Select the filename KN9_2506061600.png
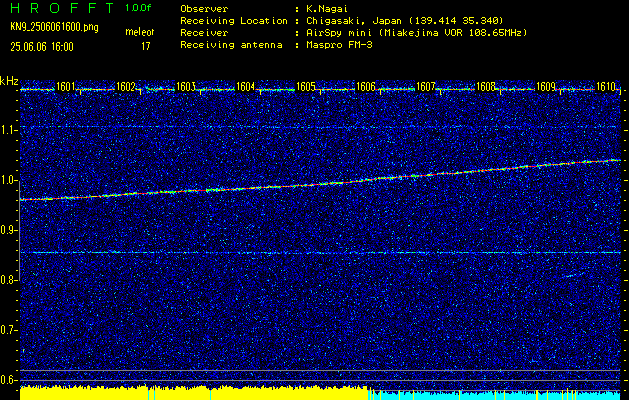The width and height of the screenshot is (629, 400). point(54,27)
